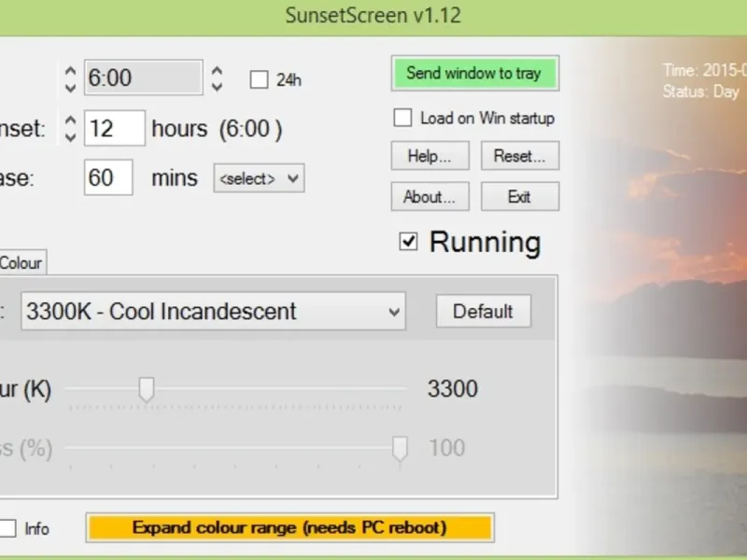Screen dimensions: 747x560
Task: Open the About... window
Action: 430,196
